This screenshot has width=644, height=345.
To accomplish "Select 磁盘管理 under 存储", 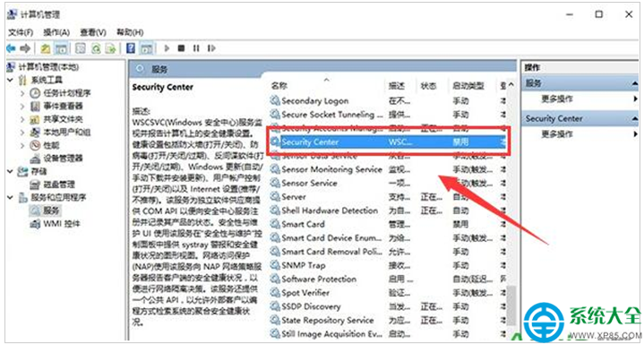I will (59, 185).
